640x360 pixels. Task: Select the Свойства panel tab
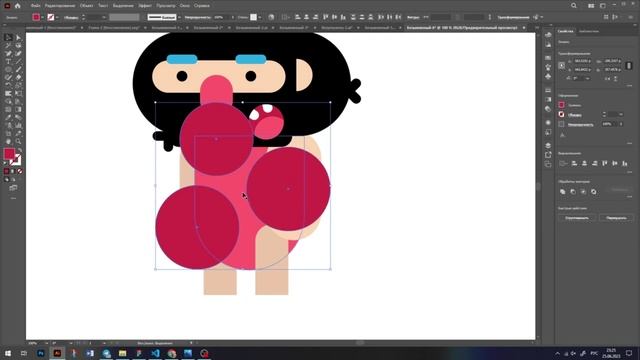[566, 31]
